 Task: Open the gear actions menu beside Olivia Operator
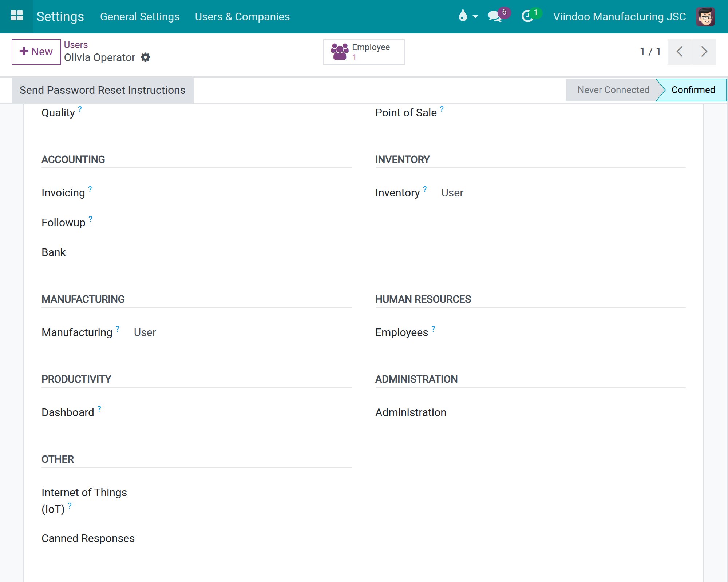(145, 57)
